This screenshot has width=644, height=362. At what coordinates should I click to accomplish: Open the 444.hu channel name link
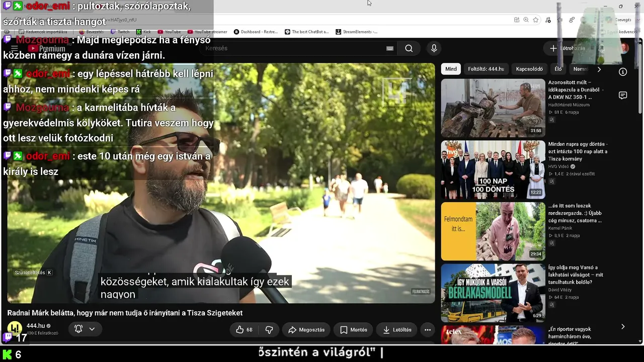(36, 326)
